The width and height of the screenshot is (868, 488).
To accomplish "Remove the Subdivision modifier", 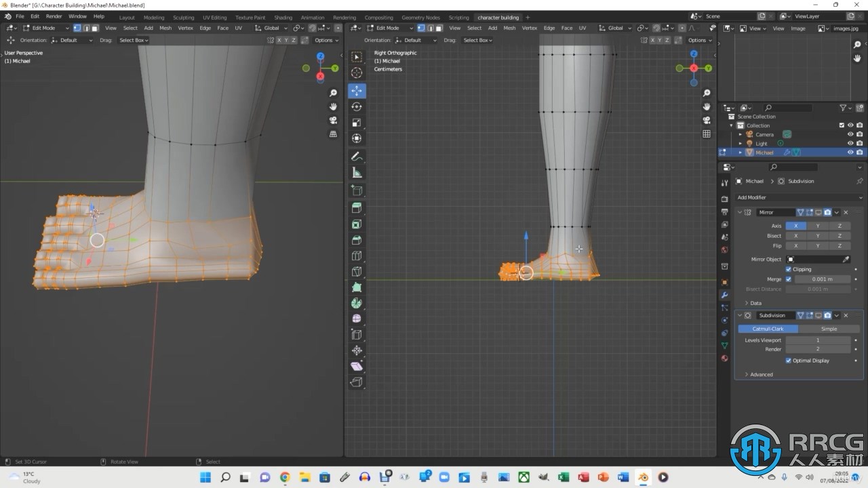I will point(846,315).
